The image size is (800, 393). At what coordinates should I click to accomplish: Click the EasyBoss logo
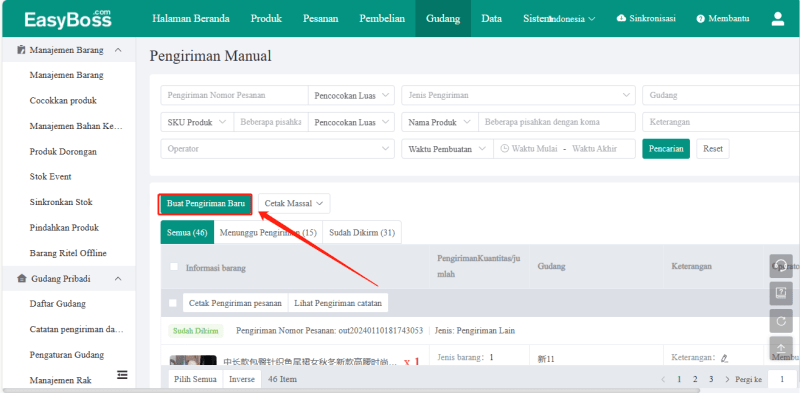point(68,19)
